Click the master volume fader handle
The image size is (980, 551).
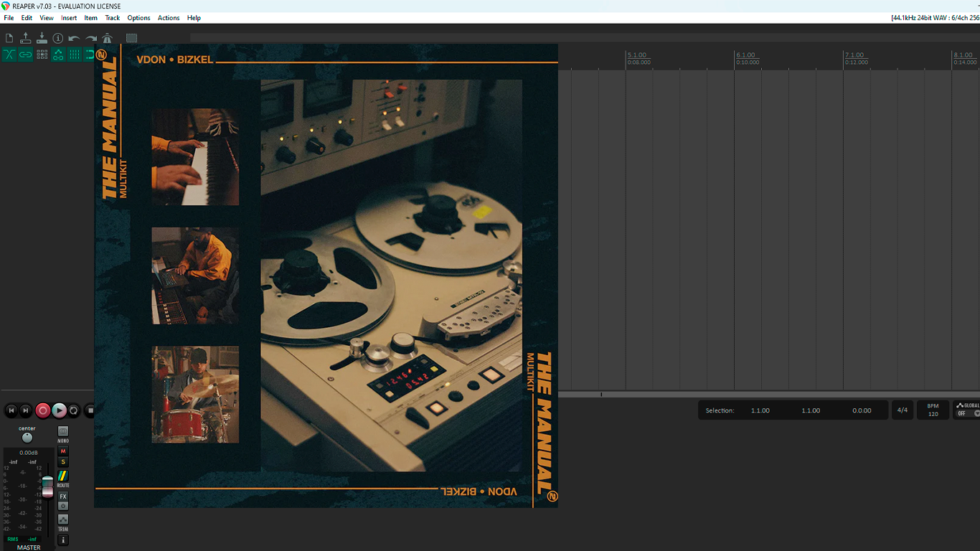pos(47,486)
